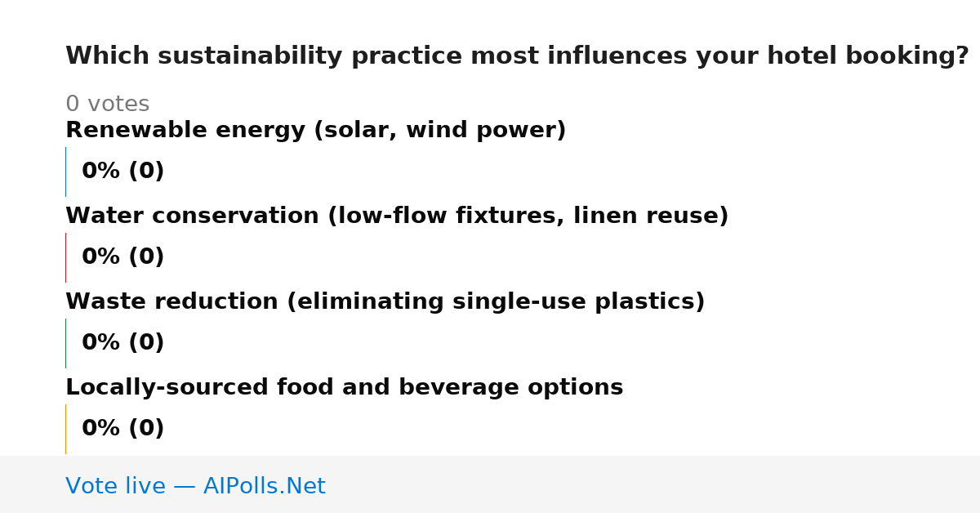Click Locally-sourced food 0% (0) result

point(122,429)
